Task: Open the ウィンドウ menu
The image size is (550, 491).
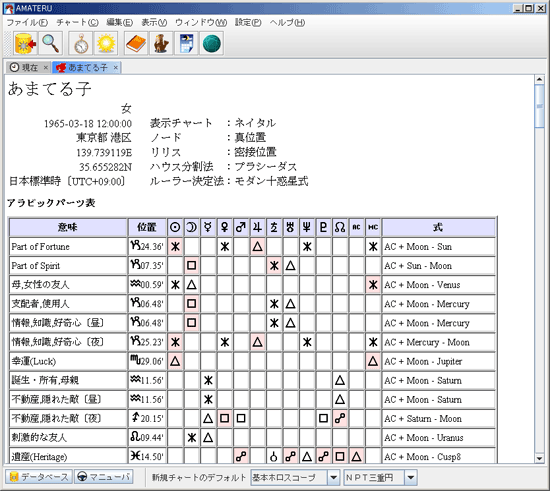Action: pyautogui.click(x=201, y=23)
